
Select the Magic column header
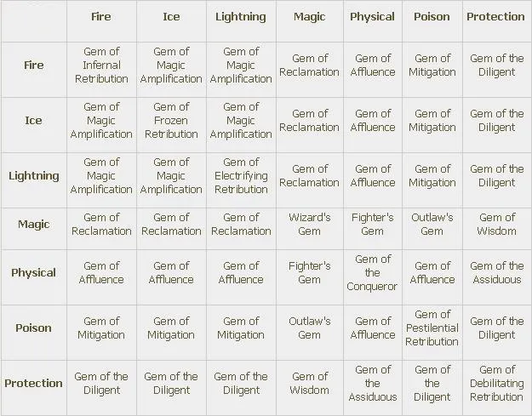(309, 17)
